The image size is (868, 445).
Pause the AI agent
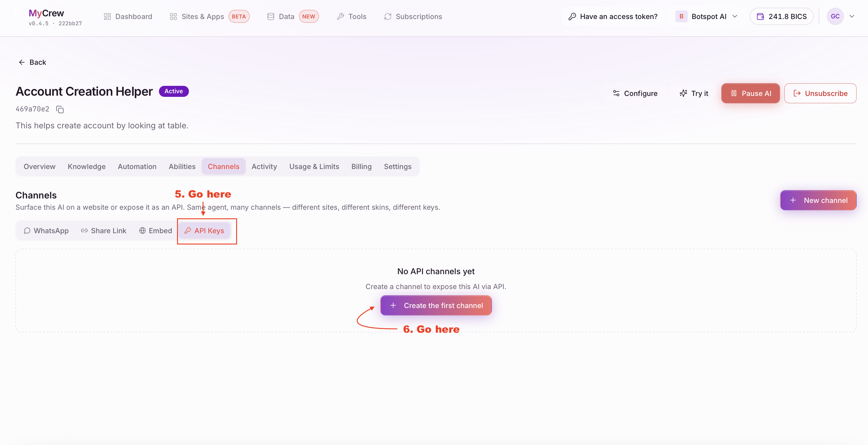(x=750, y=93)
